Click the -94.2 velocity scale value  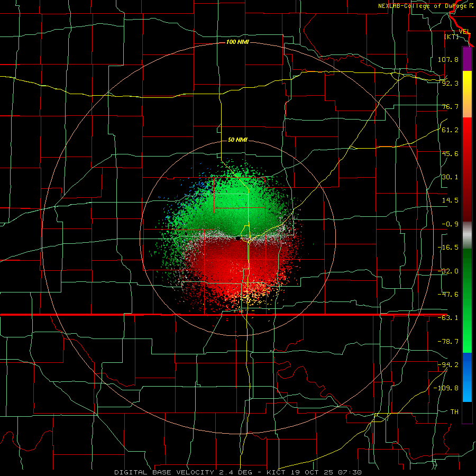448,365
